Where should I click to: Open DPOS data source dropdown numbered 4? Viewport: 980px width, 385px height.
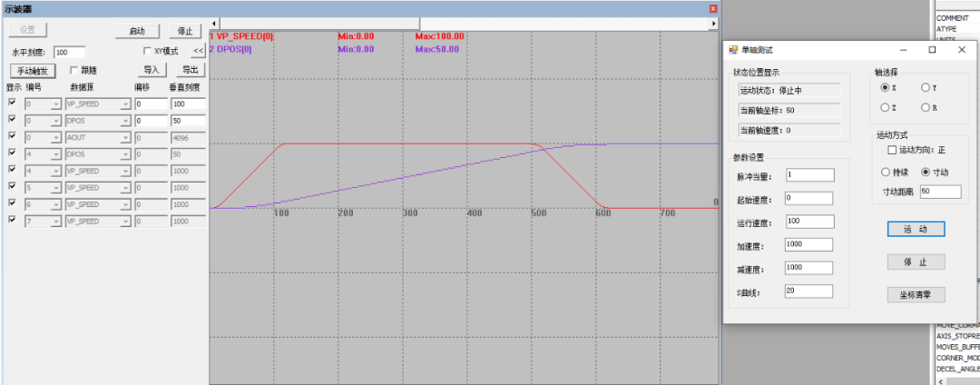tap(125, 154)
